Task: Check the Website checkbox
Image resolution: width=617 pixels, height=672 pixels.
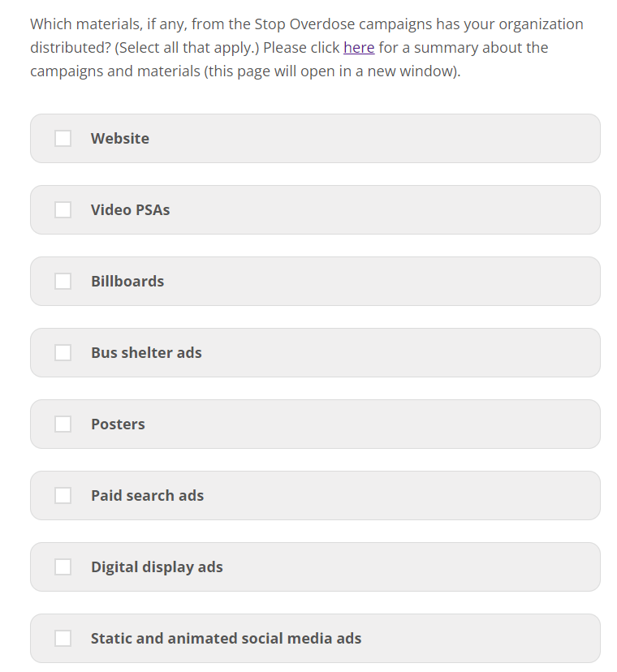Action: (63, 139)
